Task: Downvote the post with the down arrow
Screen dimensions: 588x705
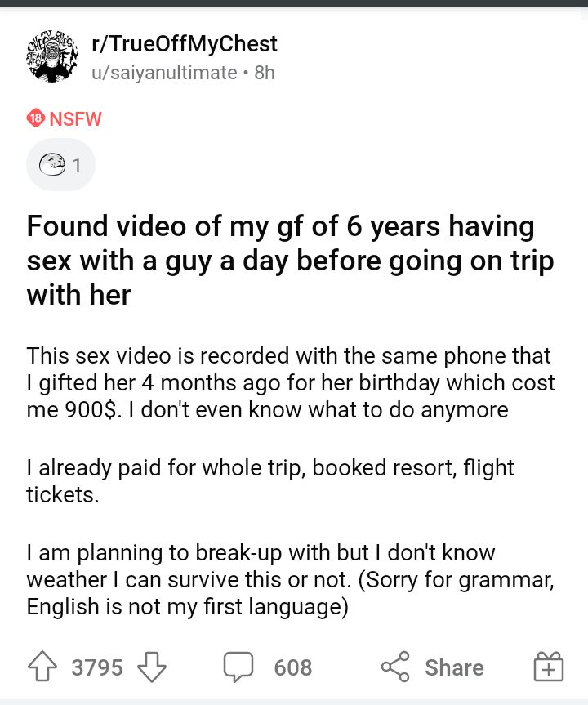Action: 152,667
